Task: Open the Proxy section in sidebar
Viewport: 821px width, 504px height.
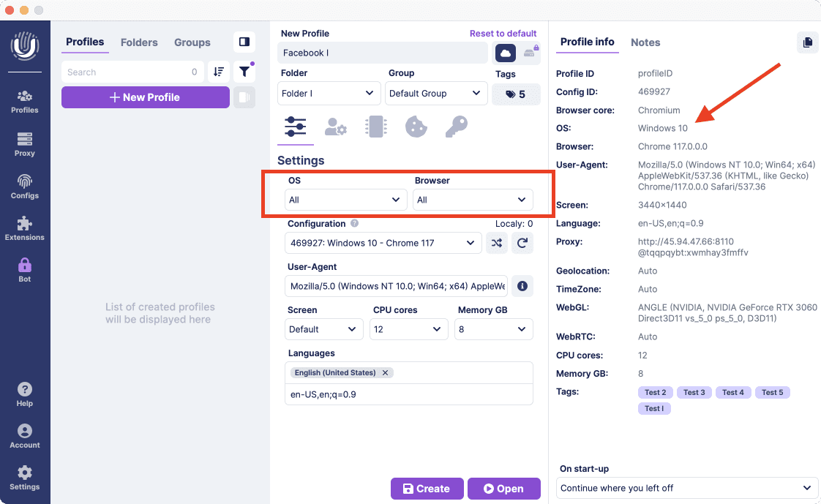Action: tap(25, 144)
